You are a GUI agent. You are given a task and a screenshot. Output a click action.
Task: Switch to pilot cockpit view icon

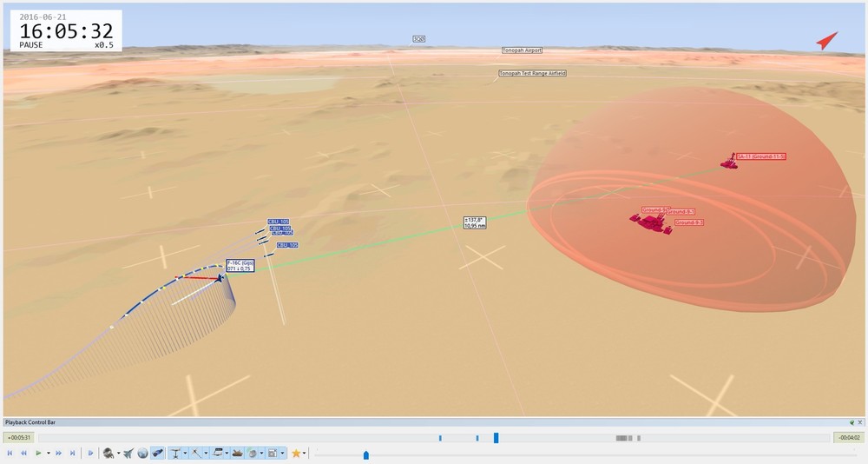point(108,454)
